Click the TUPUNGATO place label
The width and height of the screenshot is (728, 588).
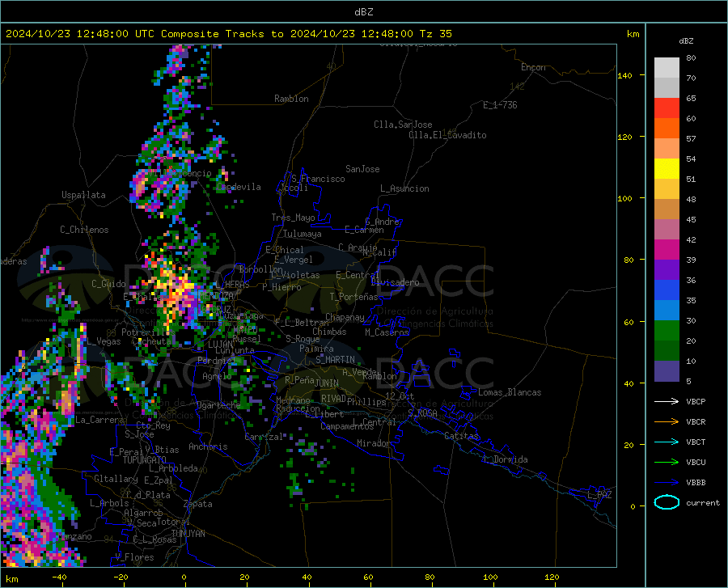[145, 460]
